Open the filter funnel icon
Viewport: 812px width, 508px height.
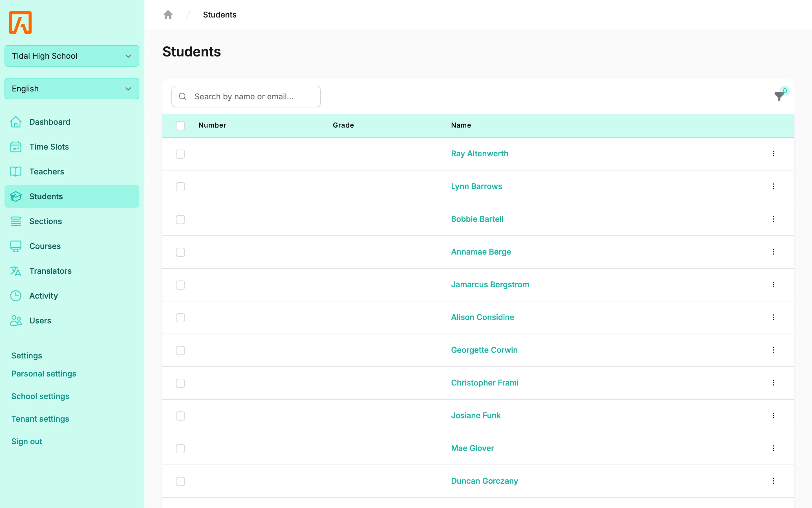click(779, 96)
